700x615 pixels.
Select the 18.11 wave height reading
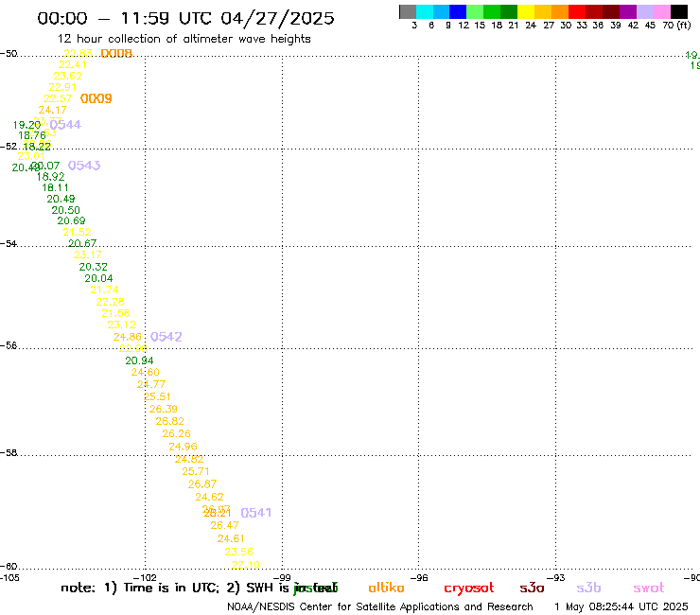click(x=56, y=188)
